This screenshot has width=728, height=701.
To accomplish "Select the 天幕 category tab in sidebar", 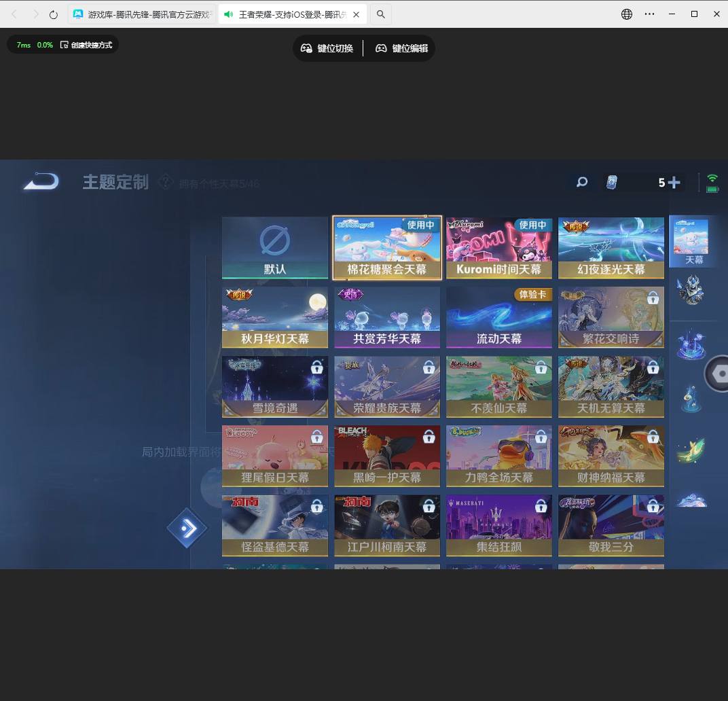I will 690,242.
